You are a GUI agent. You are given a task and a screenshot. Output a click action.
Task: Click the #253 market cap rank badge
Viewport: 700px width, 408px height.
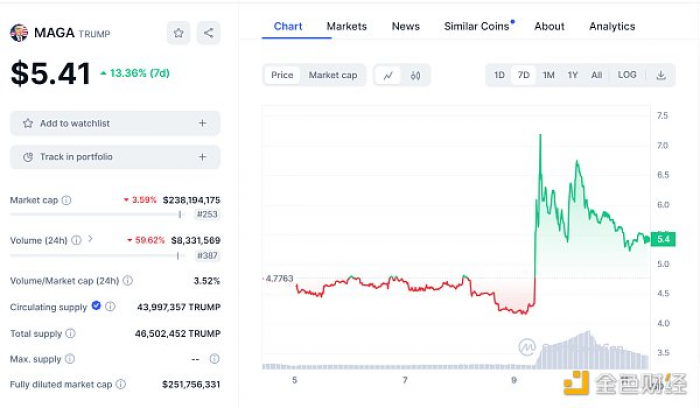click(207, 214)
